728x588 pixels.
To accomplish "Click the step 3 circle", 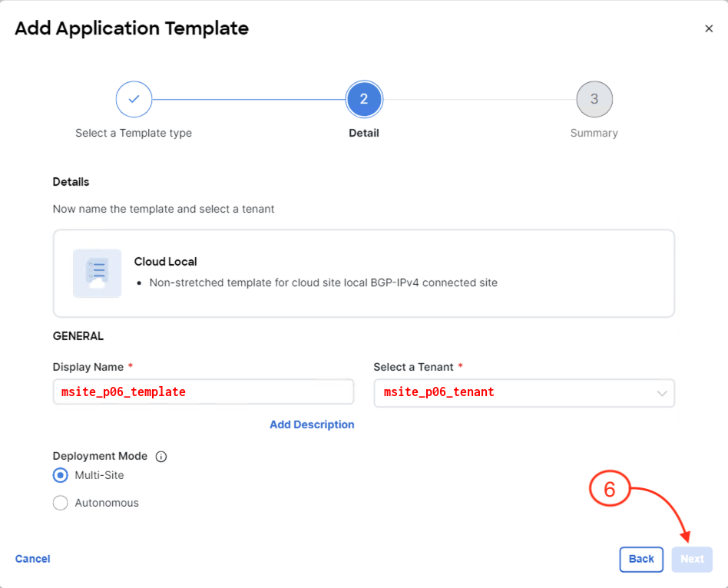I will 594,99.
